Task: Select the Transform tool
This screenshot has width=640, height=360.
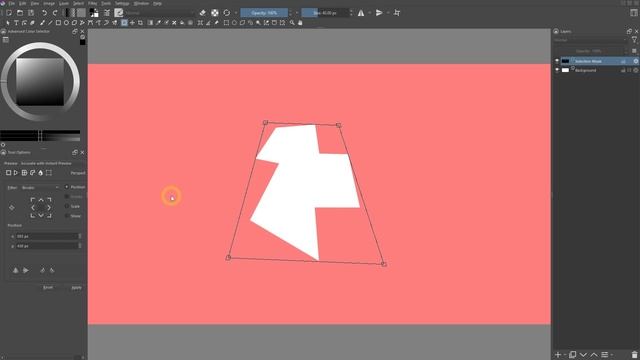Action: coord(124,23)
